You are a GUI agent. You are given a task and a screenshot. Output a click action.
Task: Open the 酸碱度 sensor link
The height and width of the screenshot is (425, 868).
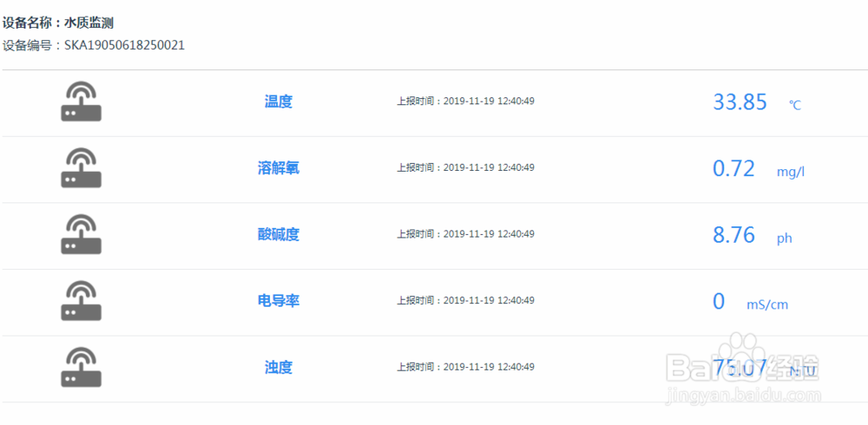point(279,235)
